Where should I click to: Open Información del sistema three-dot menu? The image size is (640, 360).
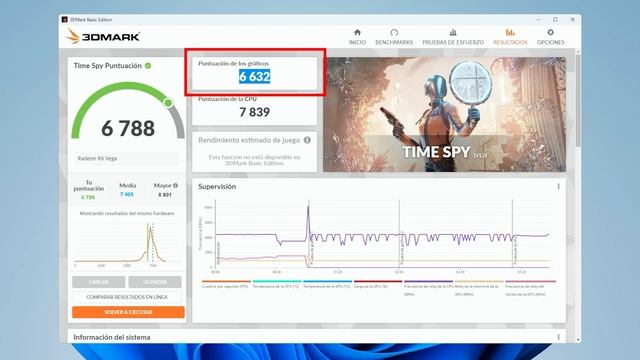558,337
